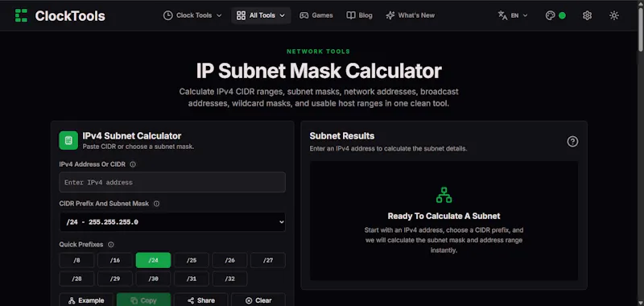
Task: Open the /24 - 255.255.255.0 subnet mask dropdown
Action: tap(172, 221)
